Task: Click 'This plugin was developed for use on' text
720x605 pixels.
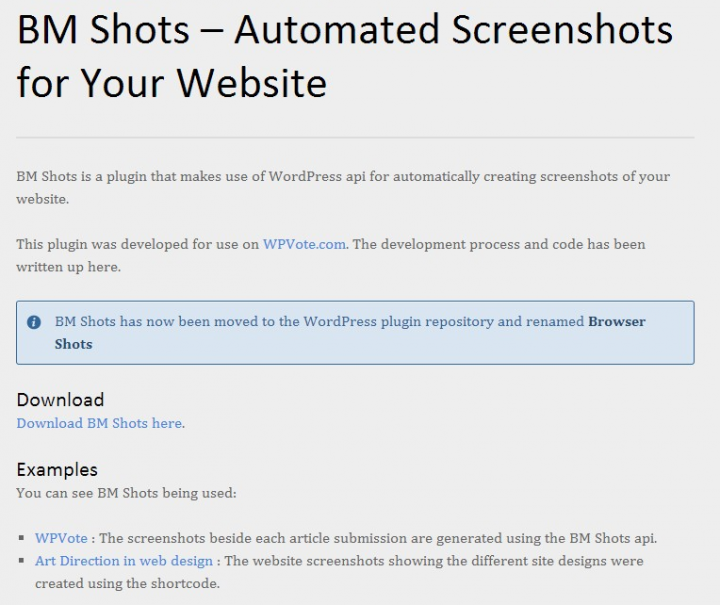Action: pos(137,244)
